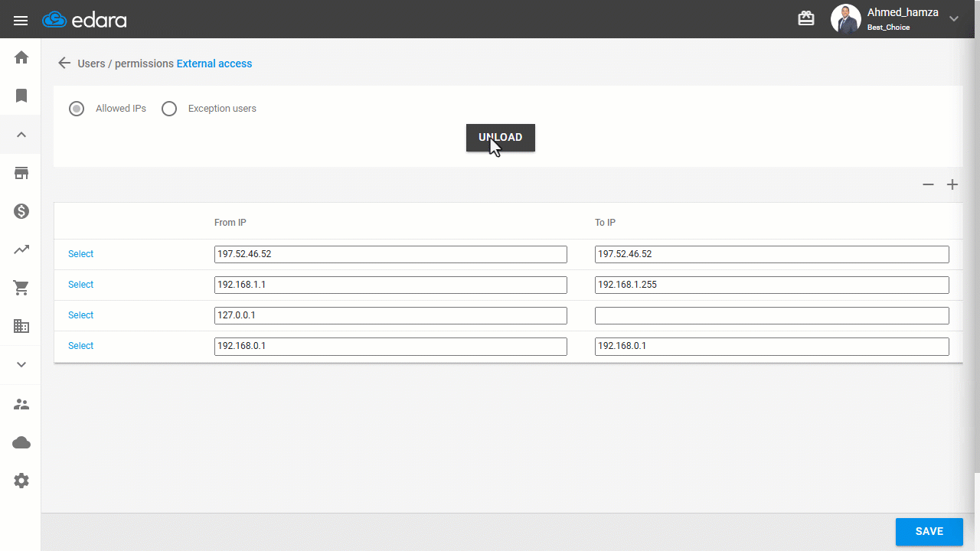Click the From IP field 192.168.0.1
The width and height of the screenshot is (980, 551).
[x=390, y=346]
